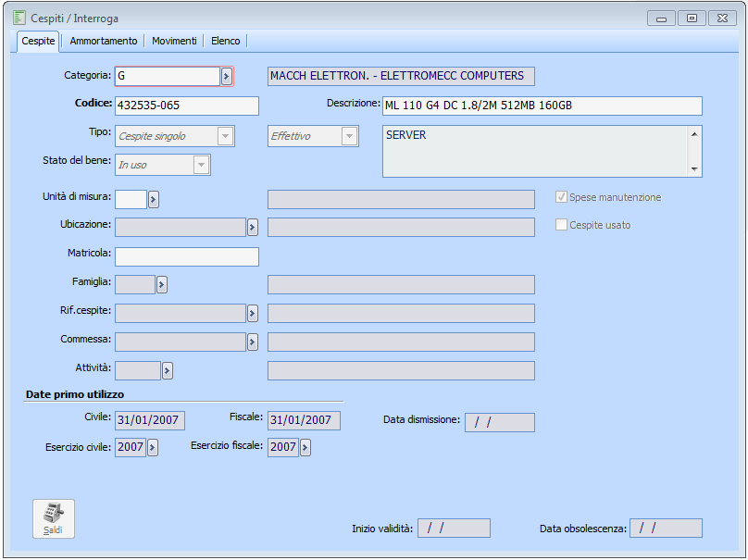Image resolution: width=748 pixels, height=560 pixels.
Task: Open the Unità di misura lookup arrow
Action: point(153,199)
